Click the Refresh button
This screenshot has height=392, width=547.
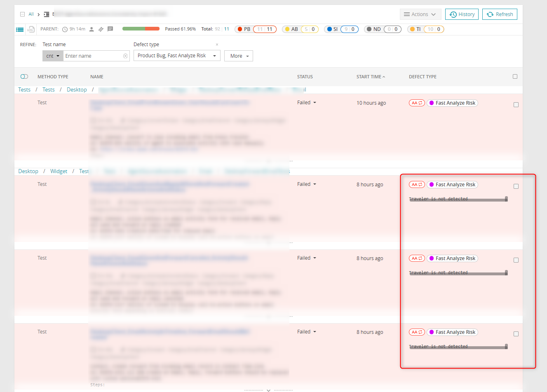[x=500, y=14]
